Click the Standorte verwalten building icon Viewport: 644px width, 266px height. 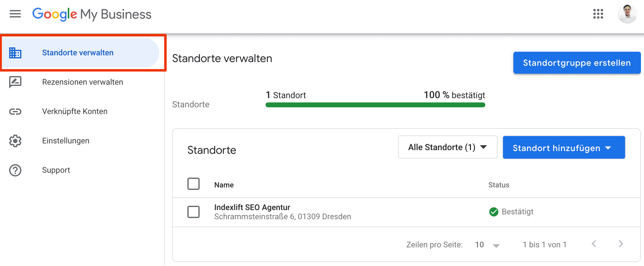click(x=15, y=53)
